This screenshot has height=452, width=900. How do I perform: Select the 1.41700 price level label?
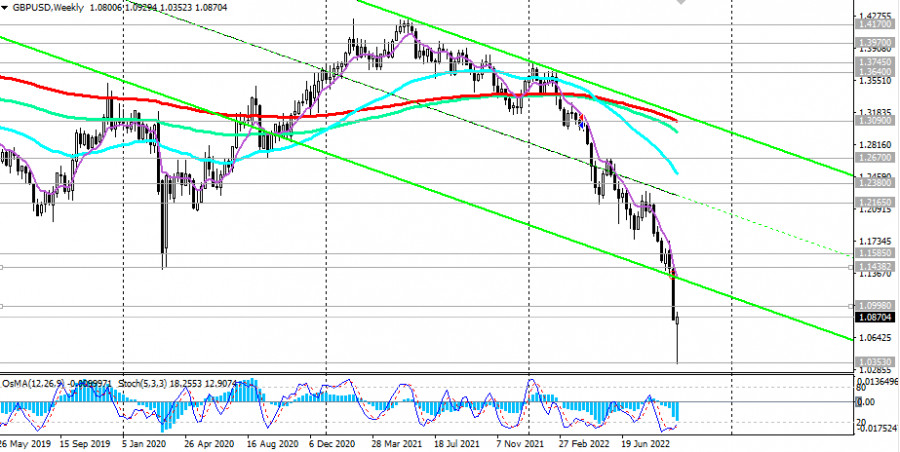(x=874, y=26)
